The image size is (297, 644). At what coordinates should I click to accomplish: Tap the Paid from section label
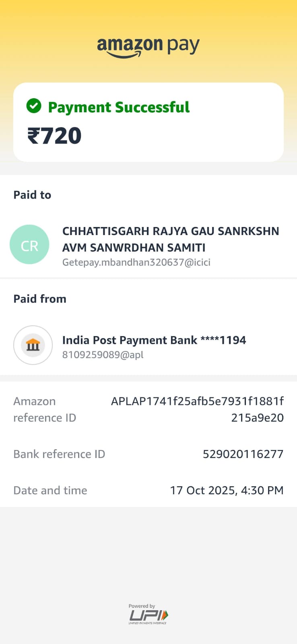click(x=40, y=299)
